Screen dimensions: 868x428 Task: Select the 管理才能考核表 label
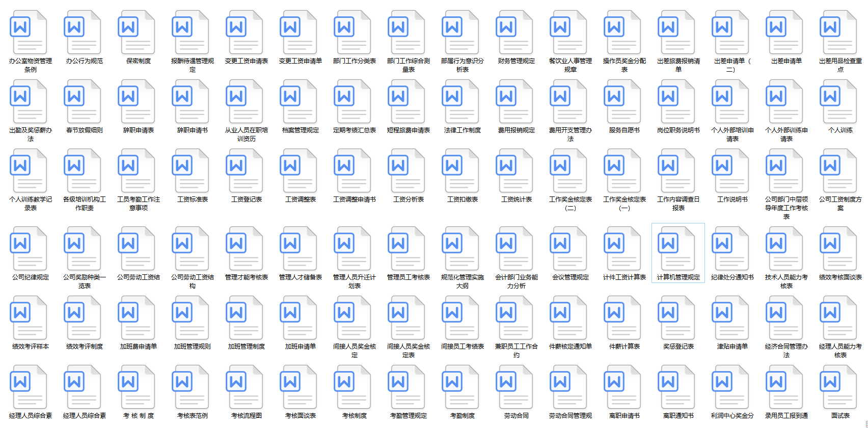coord(247,277)
